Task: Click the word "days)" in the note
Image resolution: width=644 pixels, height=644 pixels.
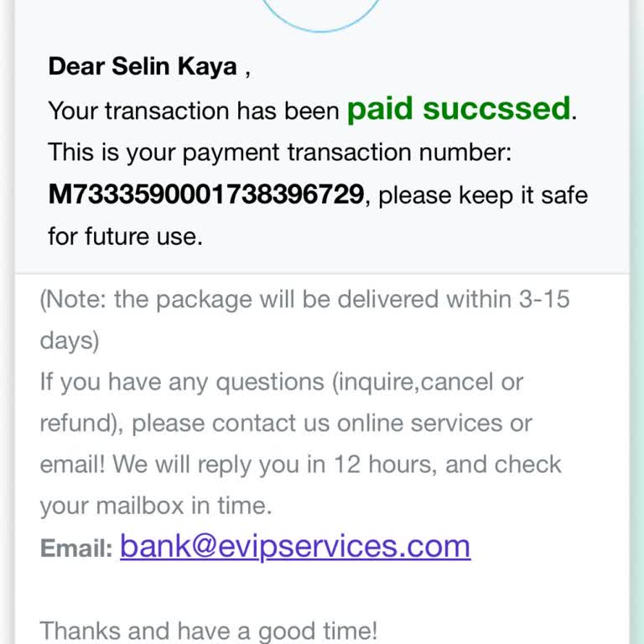Action: coord(70,340)
